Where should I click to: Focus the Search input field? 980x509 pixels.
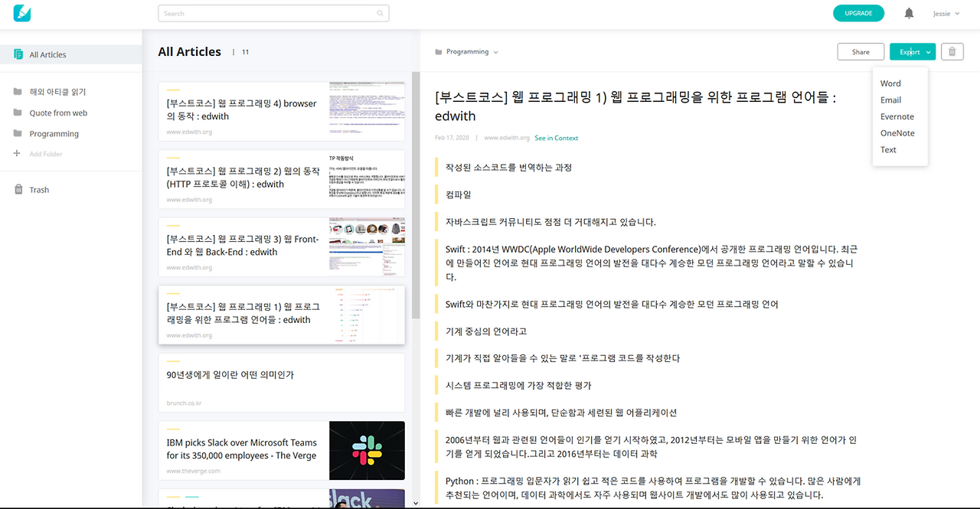(x=273, y=13)
